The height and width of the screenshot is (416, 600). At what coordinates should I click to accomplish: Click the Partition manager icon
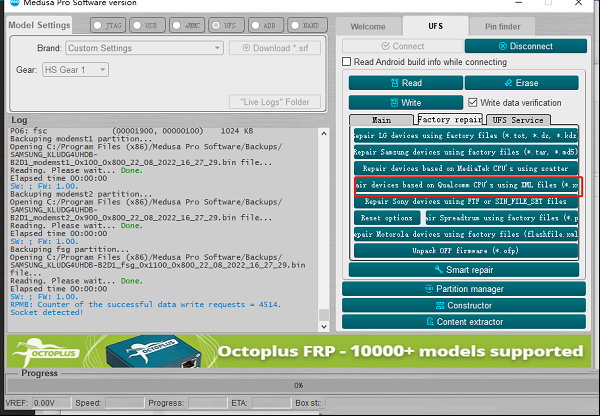tap(429, 289)
